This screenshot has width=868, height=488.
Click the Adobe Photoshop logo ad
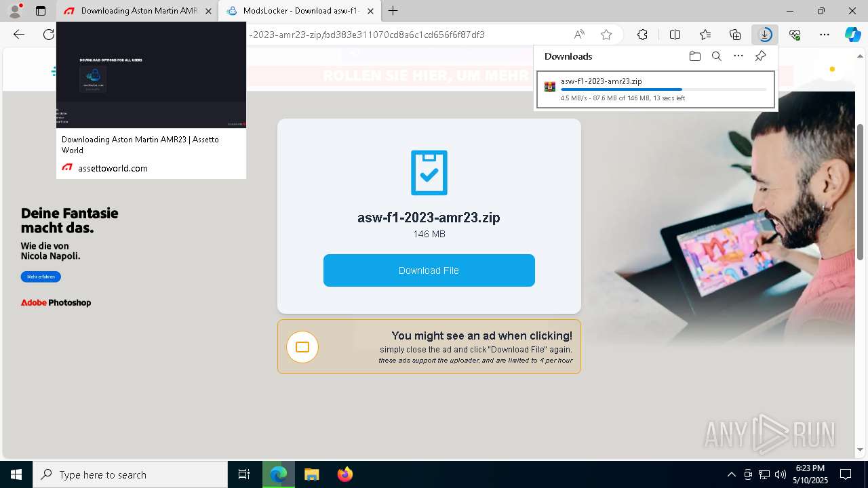[56, 303]
